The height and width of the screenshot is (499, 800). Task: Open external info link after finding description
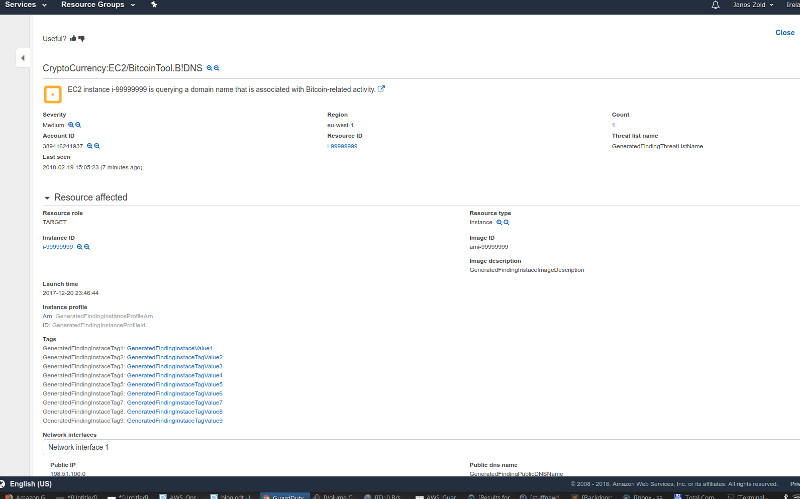pos(381,89)
